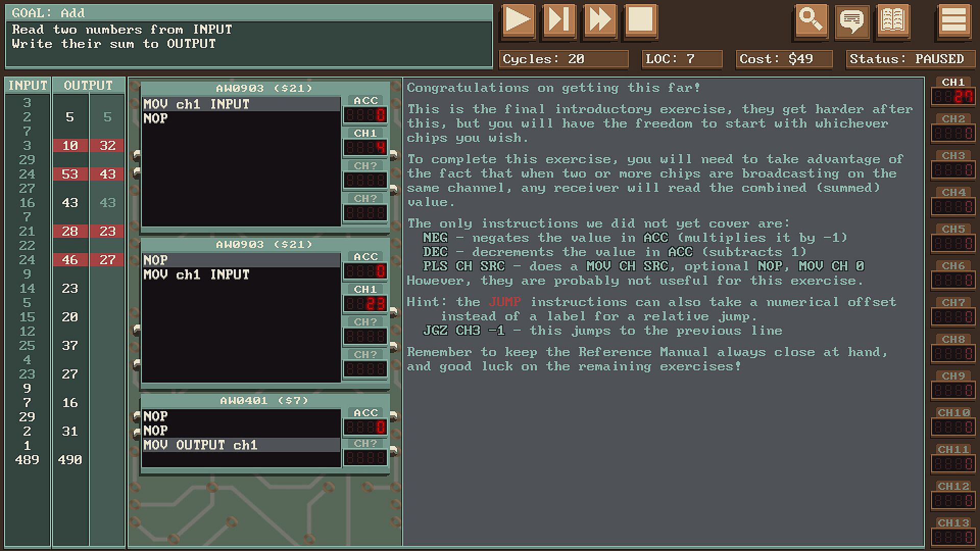
Task: Click the AW0401 ($7) chip title
Action: [264, 400]
